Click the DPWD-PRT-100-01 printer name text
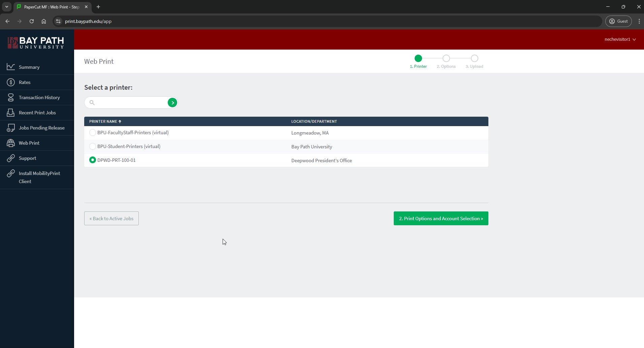644x348 pixels. coord(117,160)
